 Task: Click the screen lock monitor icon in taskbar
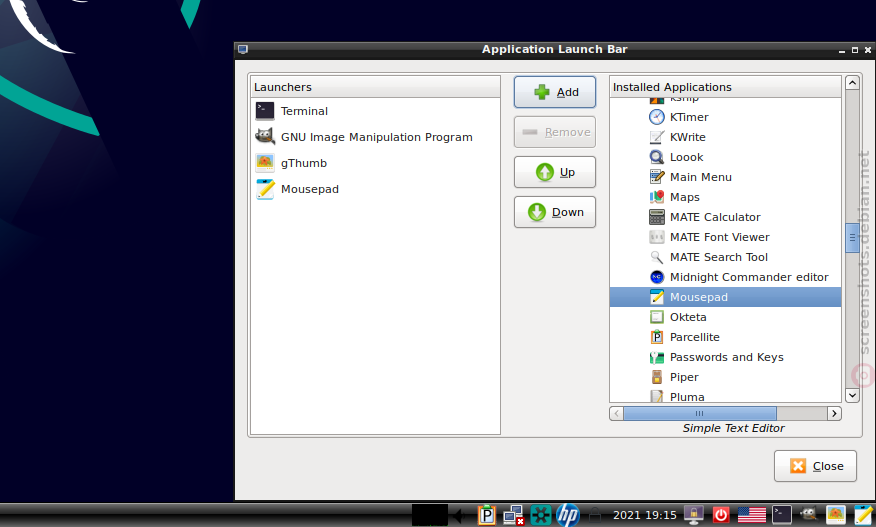click(693, 515)
